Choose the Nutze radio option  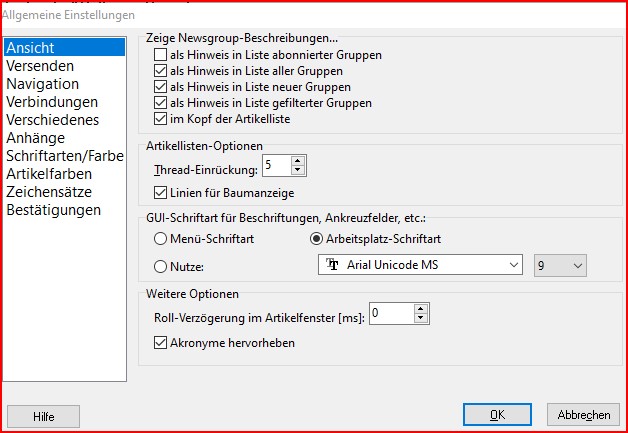(160, 266)
